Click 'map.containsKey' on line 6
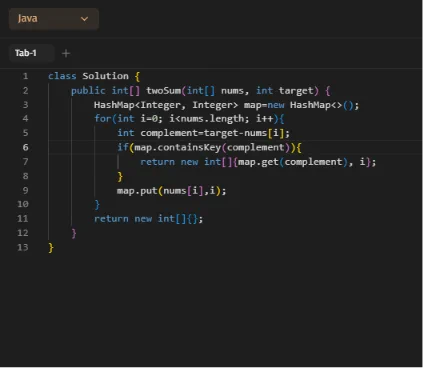Viewport: 423px width, 368px height. (x=178, y=148)
